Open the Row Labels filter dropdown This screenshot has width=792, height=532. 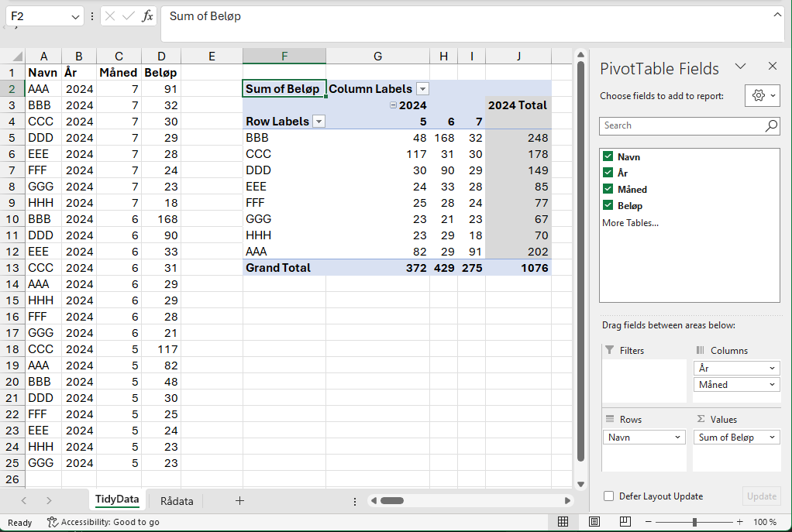click(319, 122)
